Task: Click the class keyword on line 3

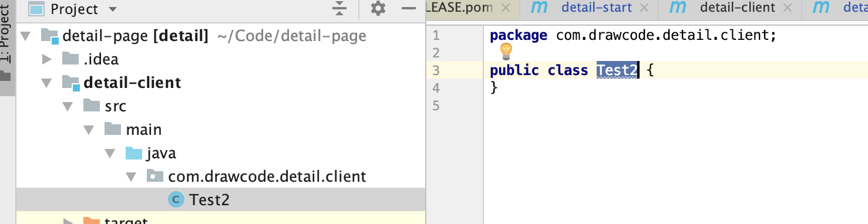Action: tap(568, 70)
